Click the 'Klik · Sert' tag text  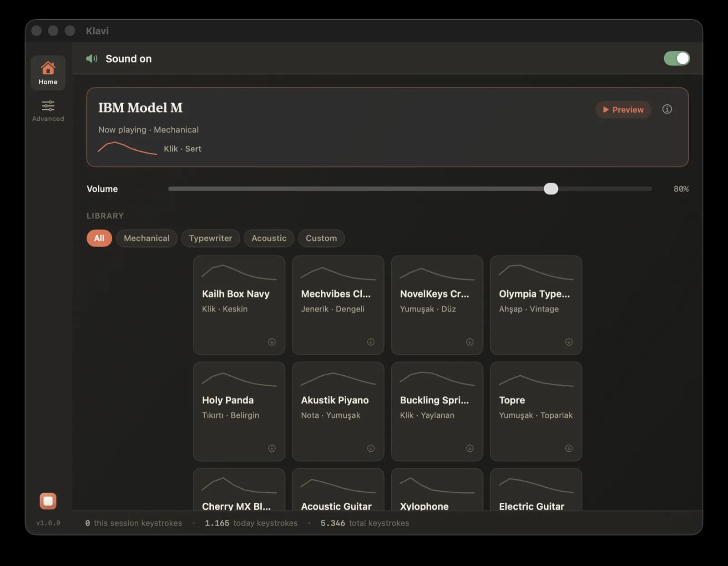tap(182, 149)
